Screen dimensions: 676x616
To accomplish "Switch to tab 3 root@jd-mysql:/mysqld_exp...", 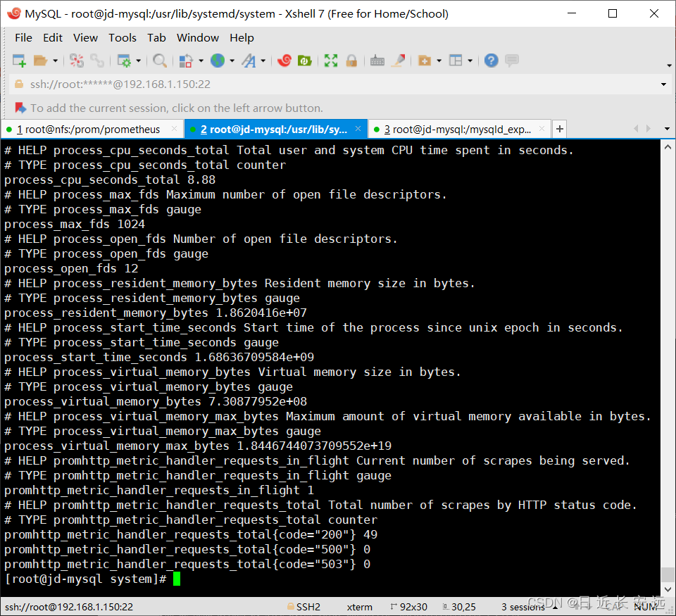I will [460, 130].
